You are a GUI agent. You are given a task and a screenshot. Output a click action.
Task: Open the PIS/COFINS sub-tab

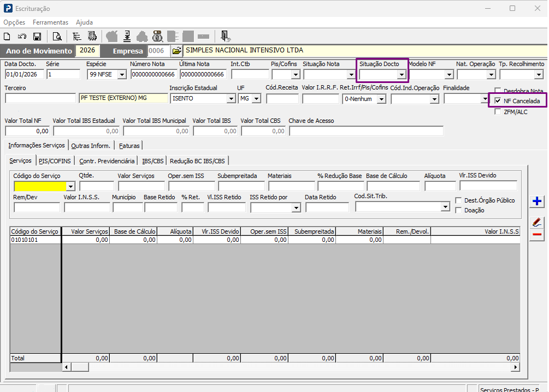(55, 161)
